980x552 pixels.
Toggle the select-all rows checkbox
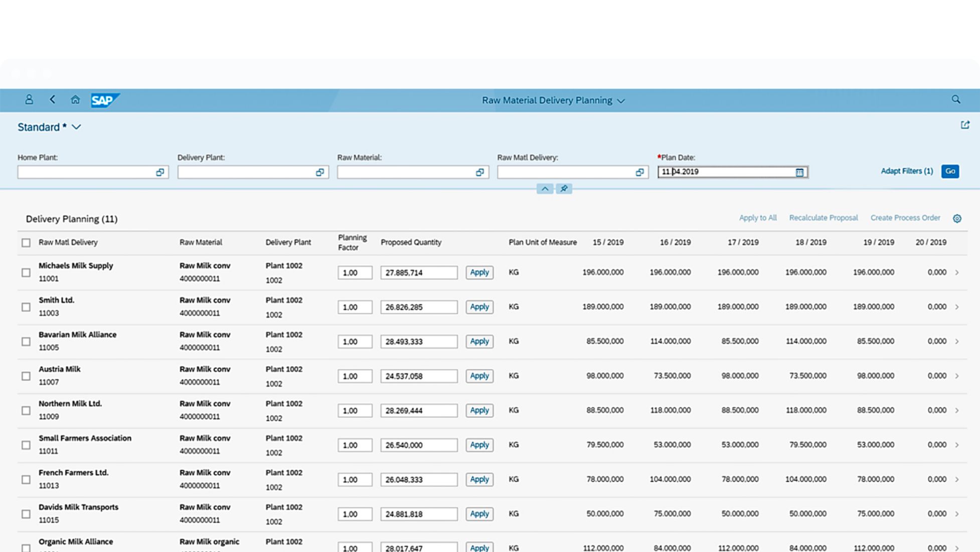coord(26,243)
